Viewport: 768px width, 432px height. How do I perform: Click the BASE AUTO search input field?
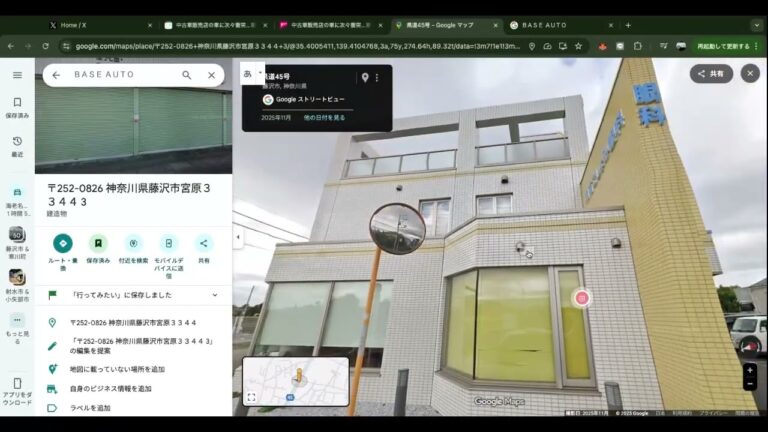120,75
